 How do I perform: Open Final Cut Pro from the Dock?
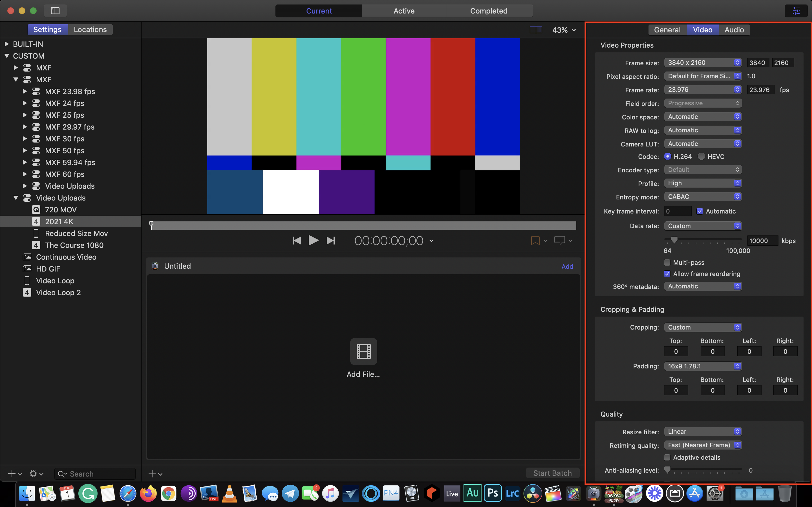tap(553, 493)
